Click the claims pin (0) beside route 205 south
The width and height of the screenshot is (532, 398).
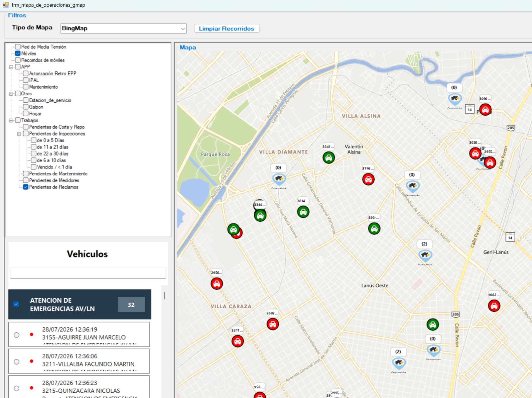[433, 350]
